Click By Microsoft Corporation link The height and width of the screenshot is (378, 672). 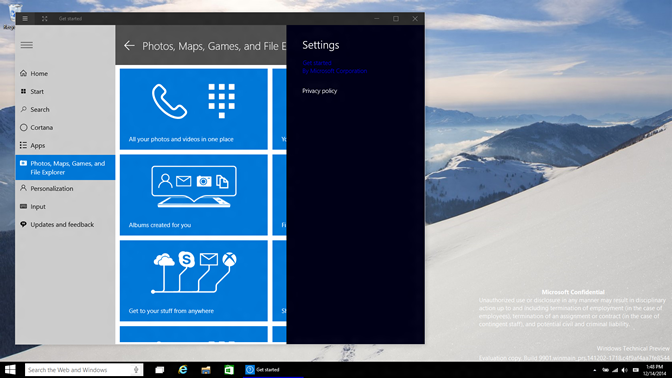tap(334, 71)
